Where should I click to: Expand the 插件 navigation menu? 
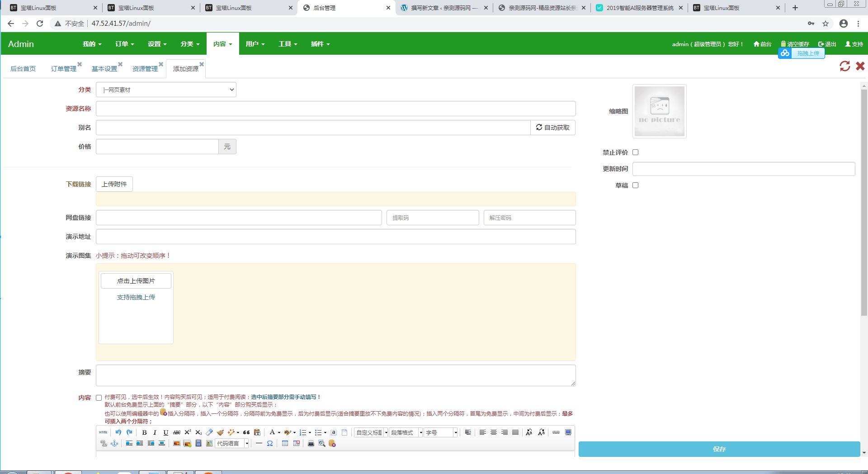pyautogui.click(x=320, y=44)
